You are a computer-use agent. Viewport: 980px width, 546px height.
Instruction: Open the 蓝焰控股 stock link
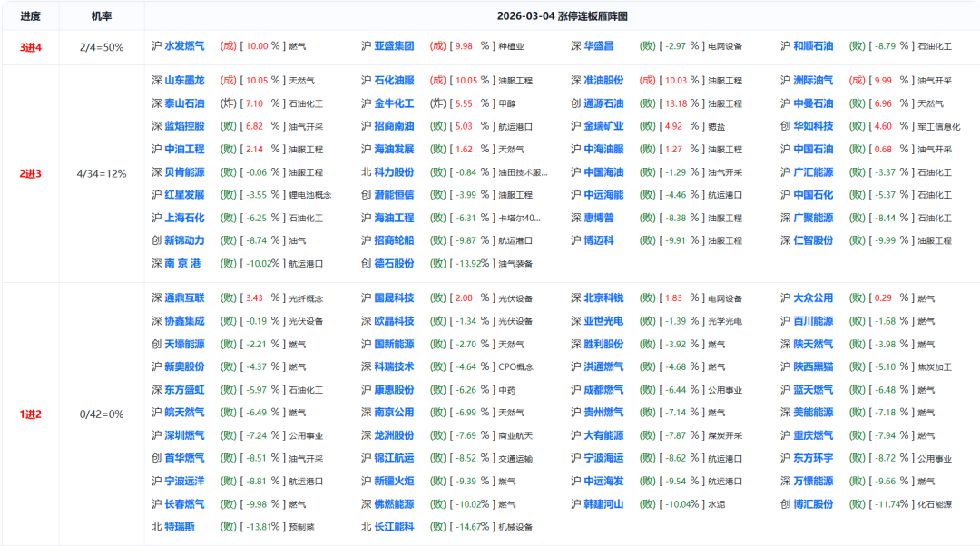pyautogui.click(x=184, y=126)
